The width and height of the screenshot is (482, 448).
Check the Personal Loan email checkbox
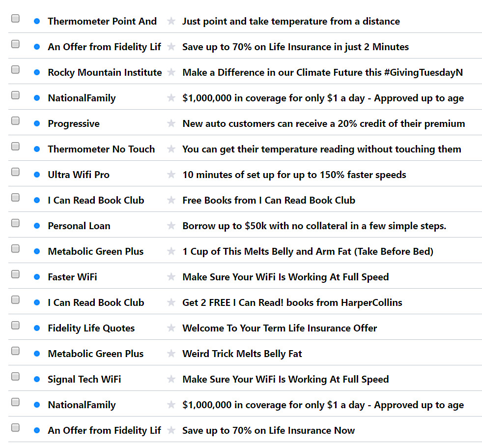tap(15, 223)
